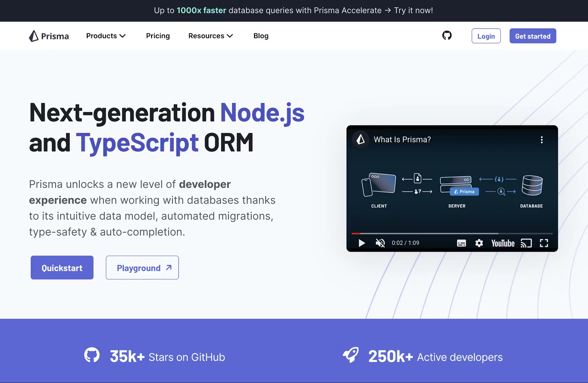This screenshot has height=383, width=588.
Task: Open the Blog page
Action: (261, 36)
